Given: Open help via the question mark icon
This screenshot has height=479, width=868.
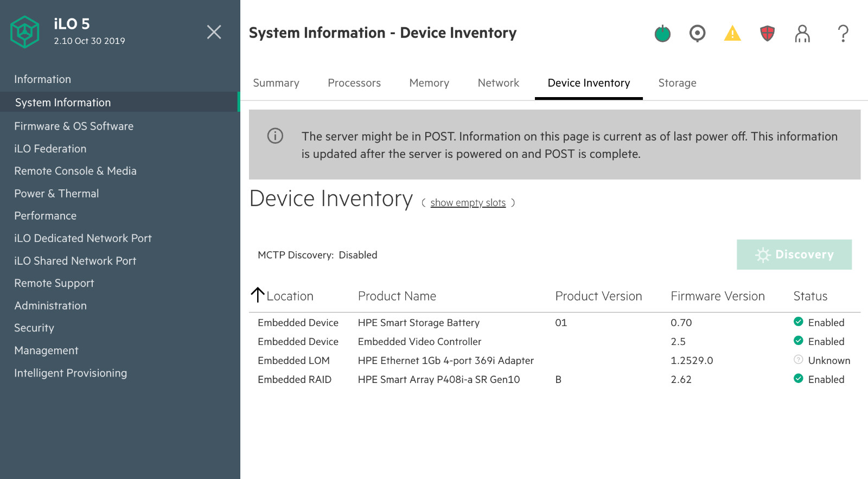Looking at the screenshot, I should (x=843, y=34).
